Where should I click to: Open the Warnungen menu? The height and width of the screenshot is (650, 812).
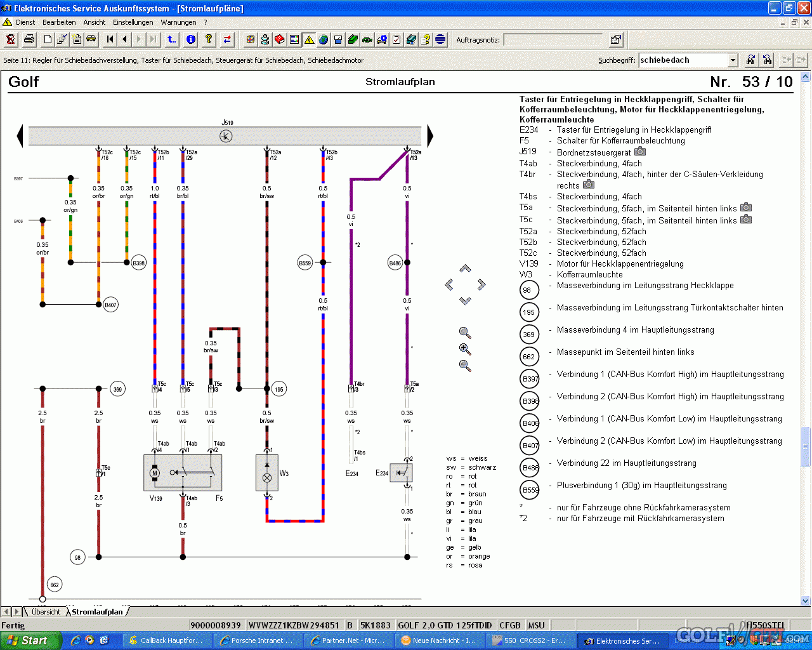coord(178,22)
